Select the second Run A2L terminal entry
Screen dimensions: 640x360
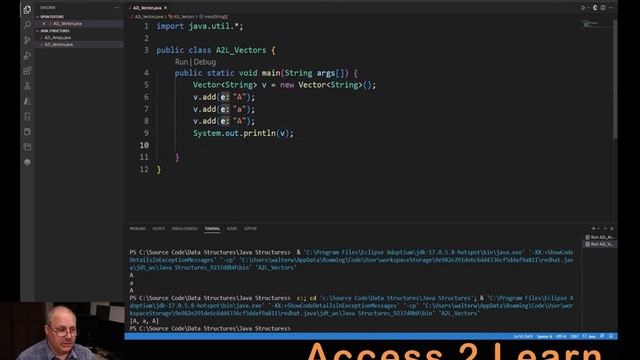[600, 244]
